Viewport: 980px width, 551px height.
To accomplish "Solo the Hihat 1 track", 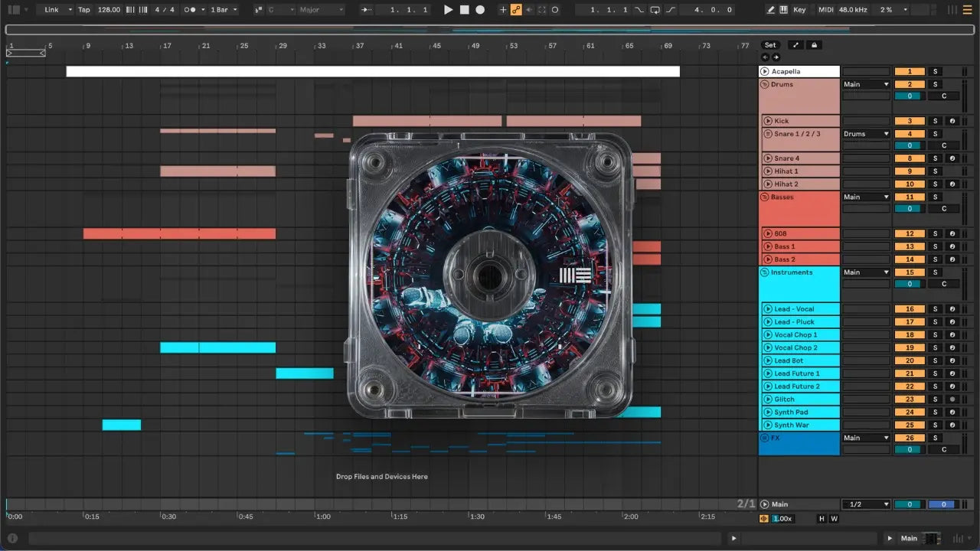I will pyautogui.click(x=935, y=171).
